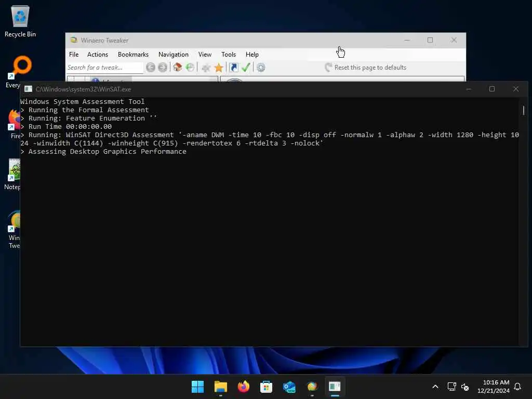Image resolution: width=532 pixels, height=399 pixels.
Task: Open the Actions menu in Winaero Tweaker
Action: tap(97, 54)
